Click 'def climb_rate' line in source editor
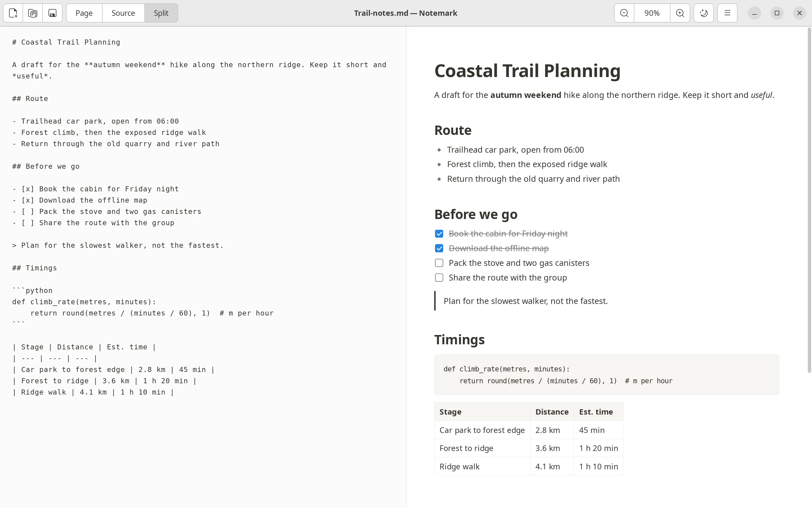Screen dimensions: 812x508 tap(84, 302)
